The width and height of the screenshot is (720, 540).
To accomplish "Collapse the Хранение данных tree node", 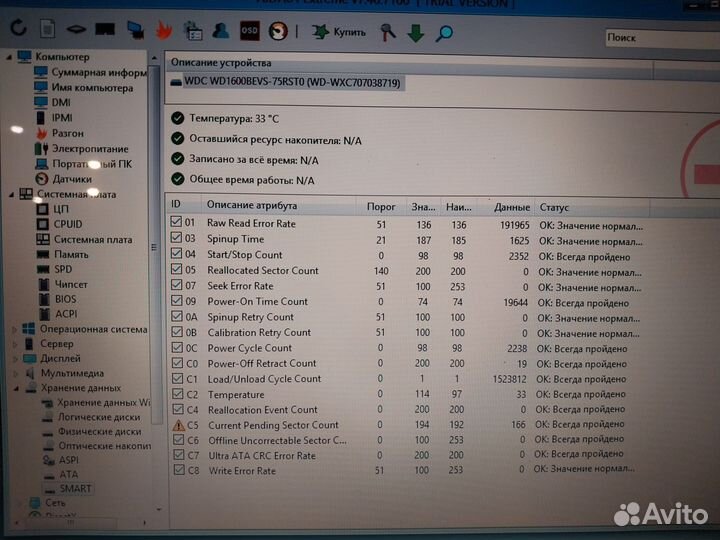I will [17, 388].
